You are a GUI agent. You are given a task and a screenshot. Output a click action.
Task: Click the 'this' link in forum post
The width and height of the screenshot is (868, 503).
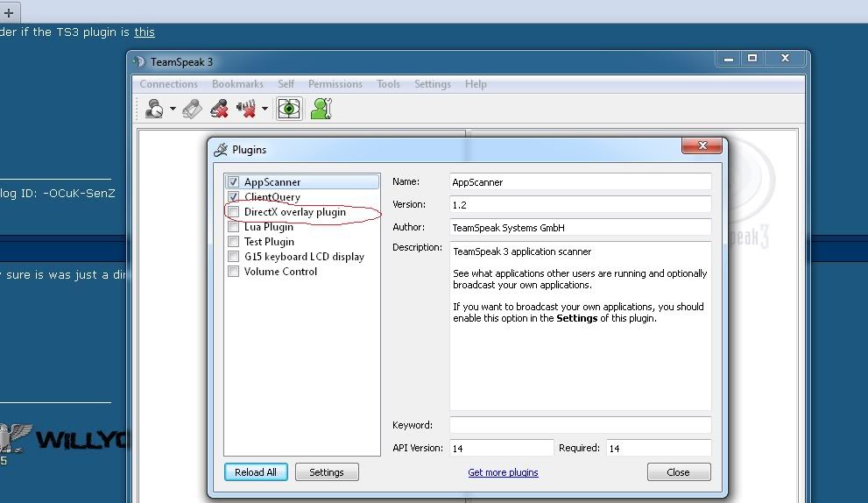pos(144,32)
